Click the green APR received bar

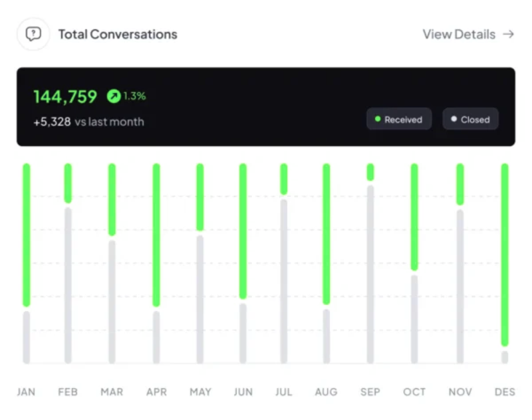tap(156, 235)
